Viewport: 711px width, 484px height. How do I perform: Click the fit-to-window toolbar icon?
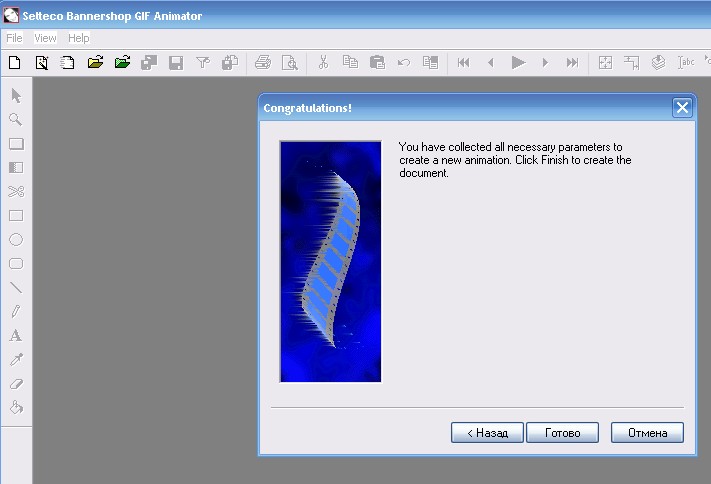[x=605, y=62]
